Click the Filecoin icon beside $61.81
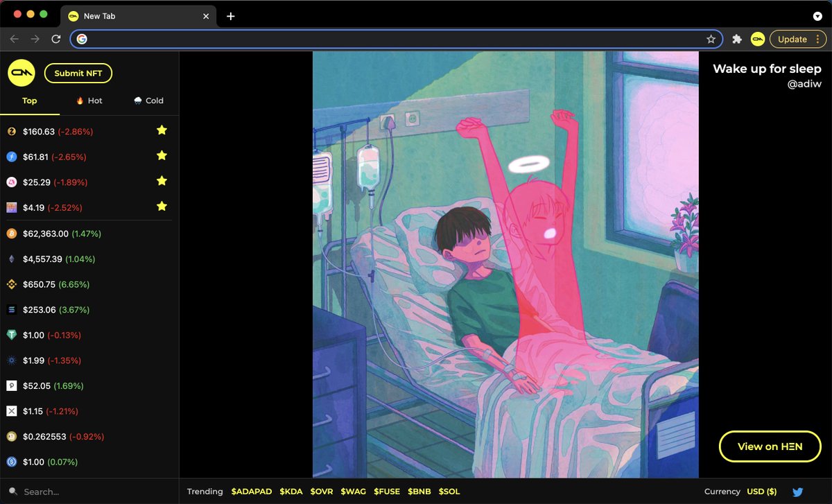 (11, 157)
